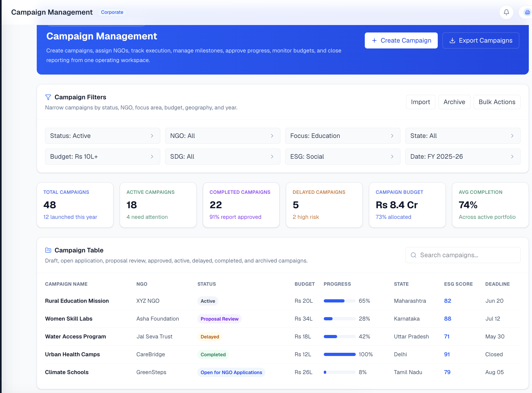Viewport: 532px width, 393px height.
Task: Open Bulk Actions
Action: tap(497, 102)
